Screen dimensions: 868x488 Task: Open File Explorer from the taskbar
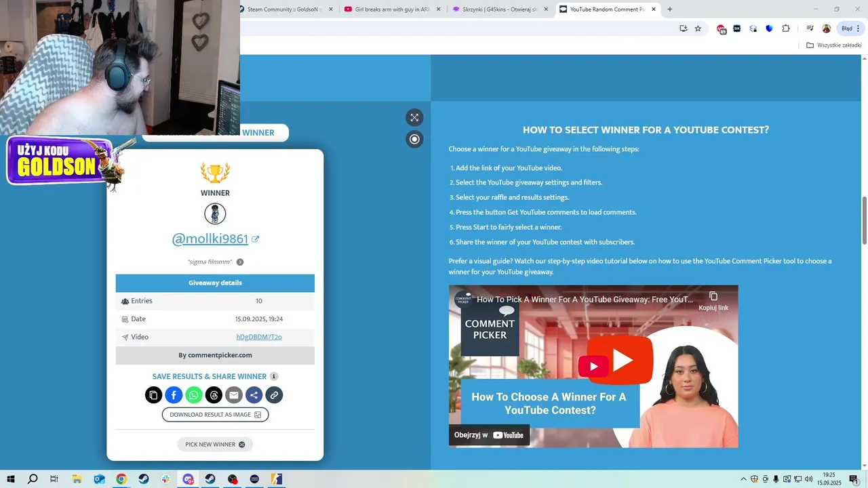(77, 479)
